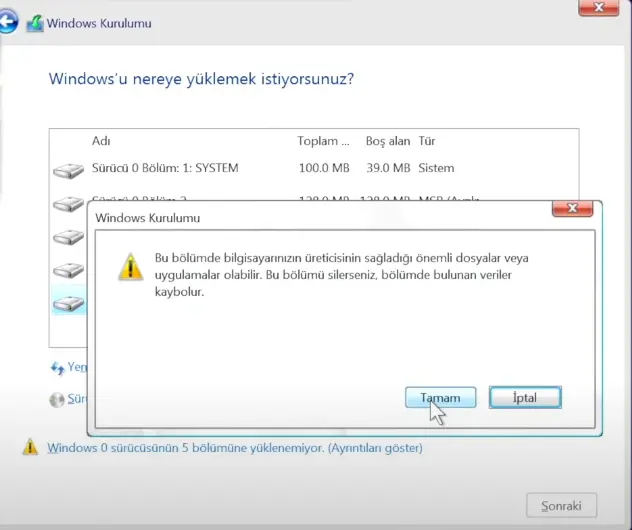This screenshot has width=632, height=530.
Task: Click the 'Boş alan' column header
Action: tap(388, 141)
